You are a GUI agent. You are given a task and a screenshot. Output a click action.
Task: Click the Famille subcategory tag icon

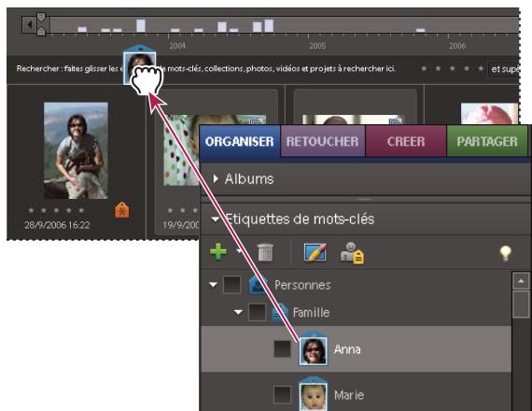(x=281, y=313)
